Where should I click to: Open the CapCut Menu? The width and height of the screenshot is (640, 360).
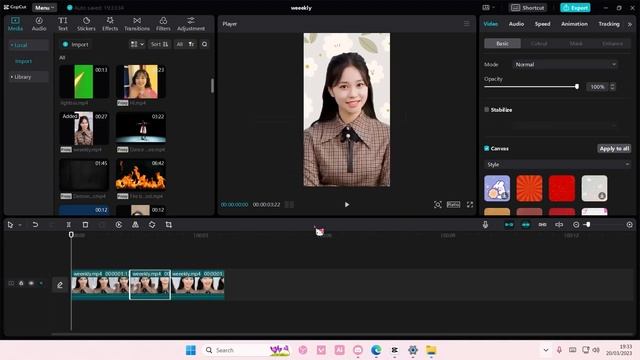[44, 7]
